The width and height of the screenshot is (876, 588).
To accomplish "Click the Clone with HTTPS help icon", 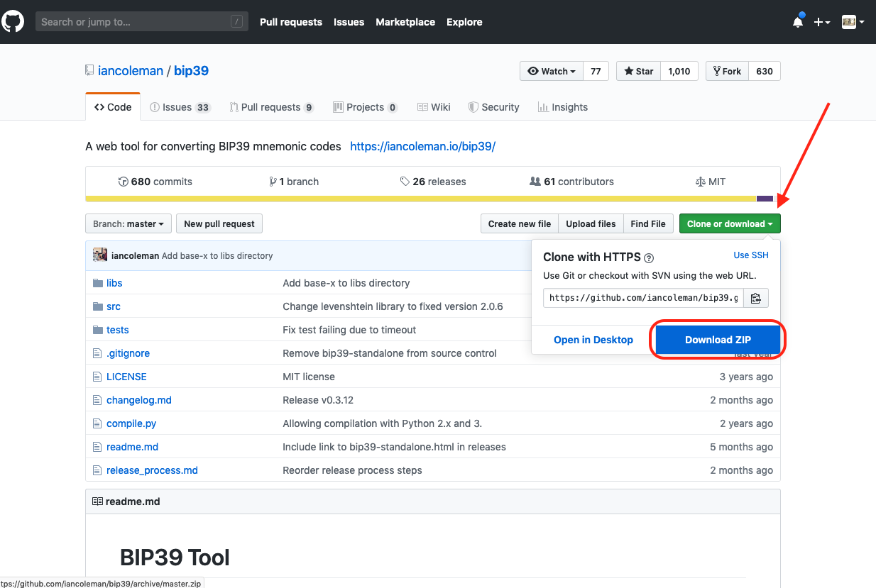I will (649, 258).
